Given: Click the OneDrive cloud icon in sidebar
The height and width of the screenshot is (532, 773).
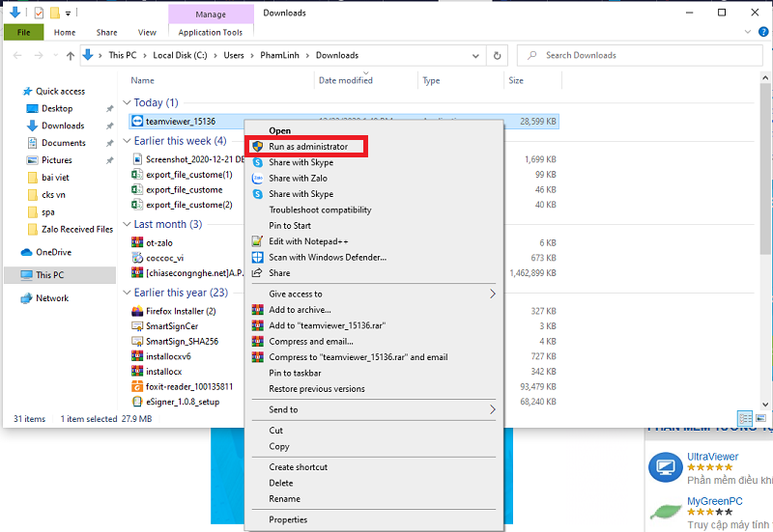Looking at the screenshot, I should click(27, 252).
